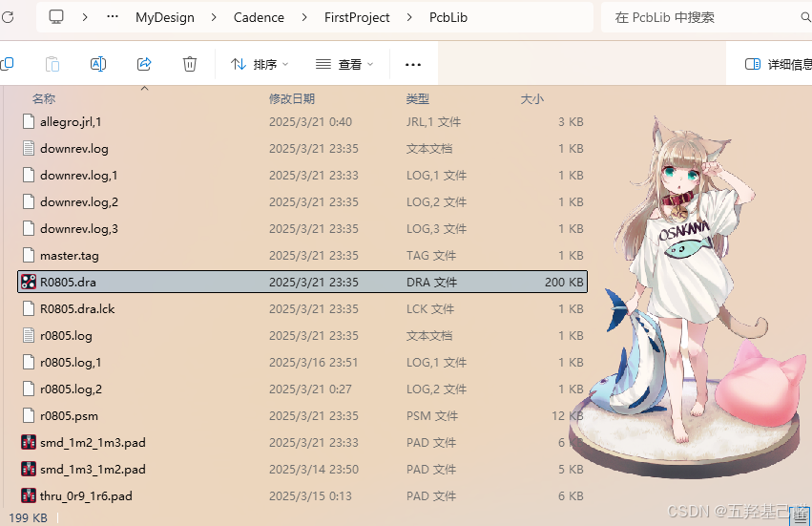Click the PSM 文件 type cell

coord(432,416)
